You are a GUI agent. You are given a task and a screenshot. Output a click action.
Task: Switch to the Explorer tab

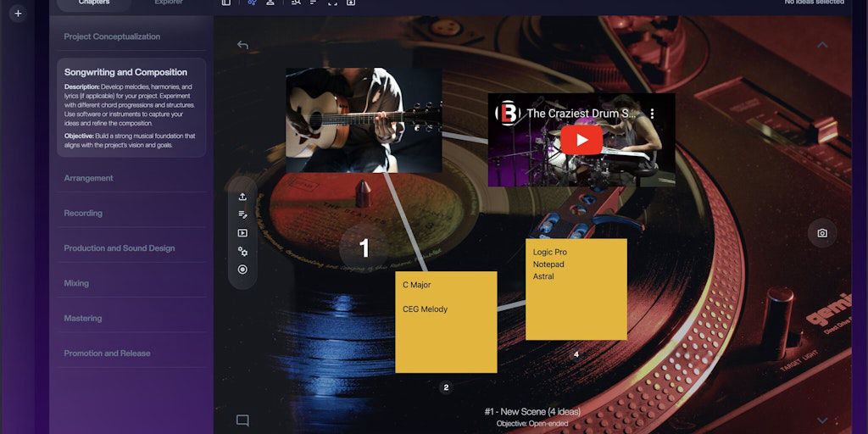tap(168, 3)
